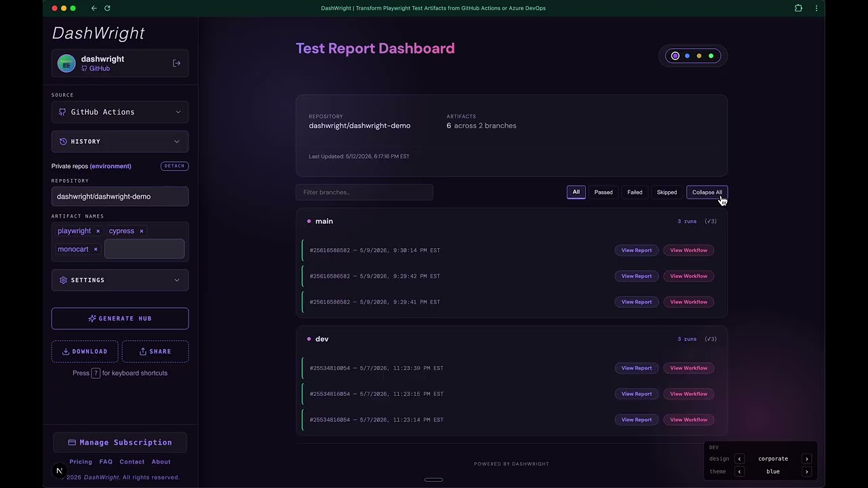868x488 pixels.
Task: View Workflow for dev run 11:23:15 PM
Action: tap(689, 394)
